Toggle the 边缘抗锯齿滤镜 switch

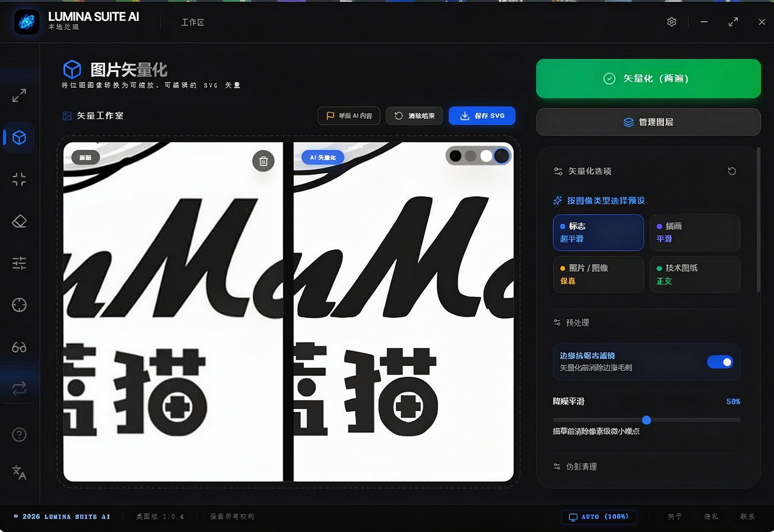click(x=720, y=362)
